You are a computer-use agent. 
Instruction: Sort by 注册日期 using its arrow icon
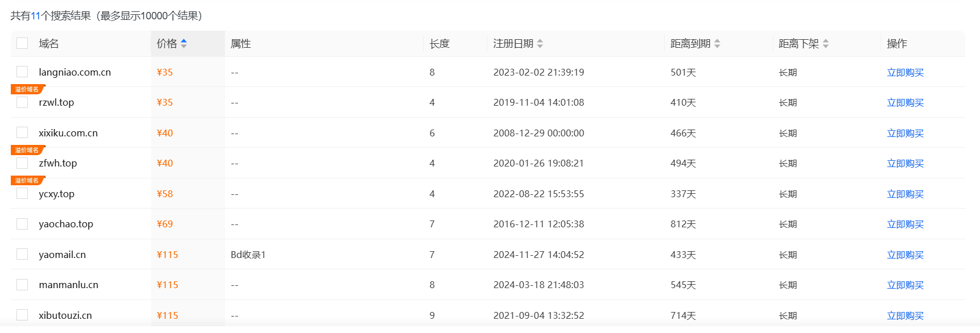click(x=540, y=44)
